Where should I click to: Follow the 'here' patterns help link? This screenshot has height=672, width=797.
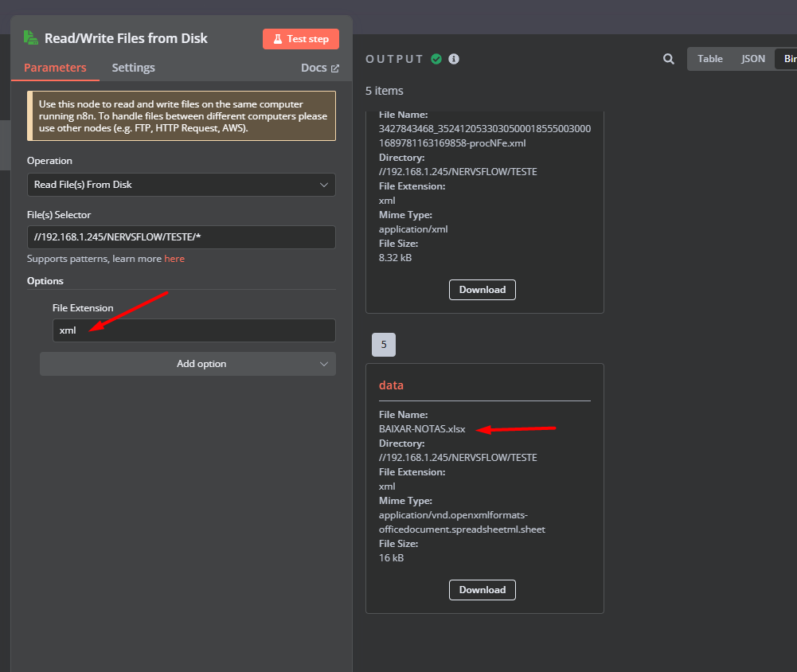click(174, 259)
